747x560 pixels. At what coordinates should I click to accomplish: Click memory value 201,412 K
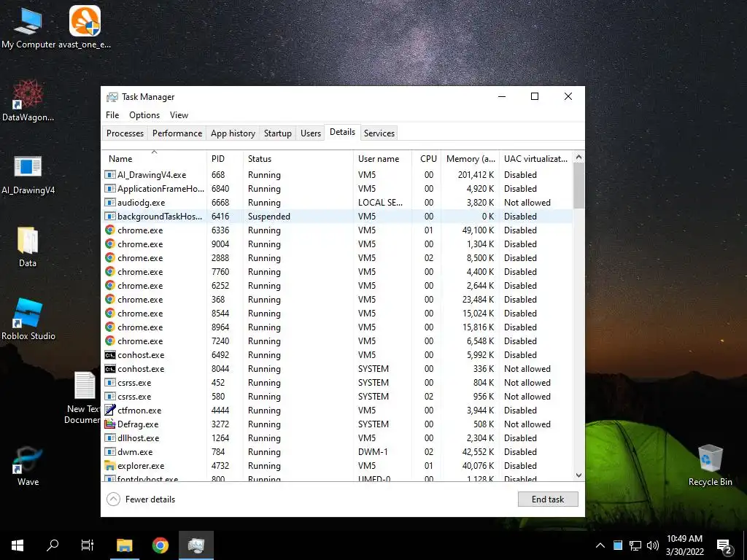click(x=476, y=175)
